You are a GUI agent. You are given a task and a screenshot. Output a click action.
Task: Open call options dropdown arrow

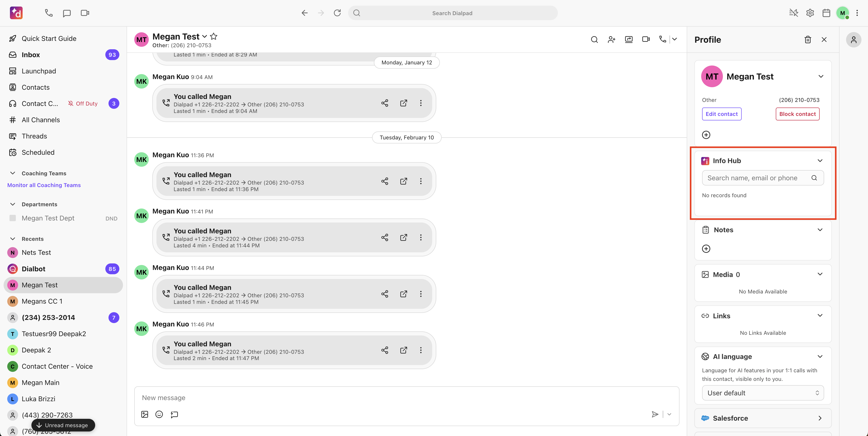pos(675,39)
